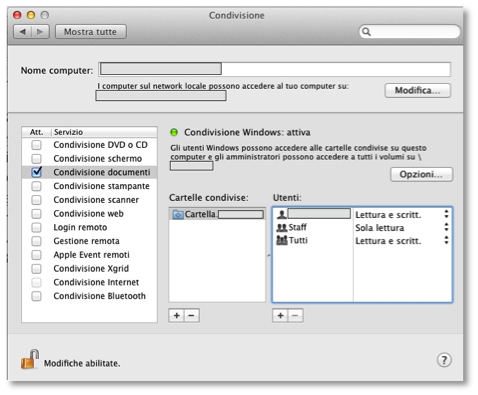Select the Staff user row

click(362, 227)
